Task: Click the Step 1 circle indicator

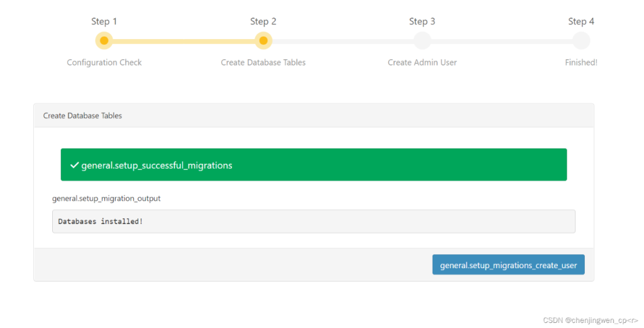Action: pyautogui.click(x=104, y=41)
